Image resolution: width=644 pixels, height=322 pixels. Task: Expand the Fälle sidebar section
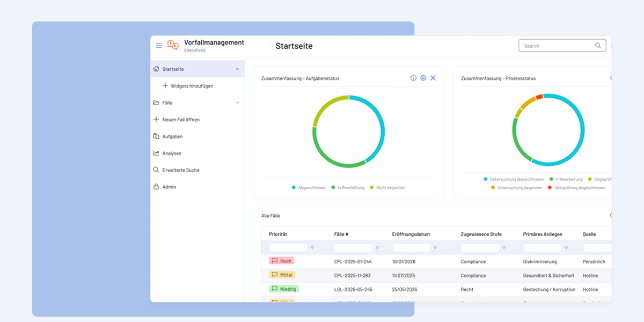click(x=237, y=103)
